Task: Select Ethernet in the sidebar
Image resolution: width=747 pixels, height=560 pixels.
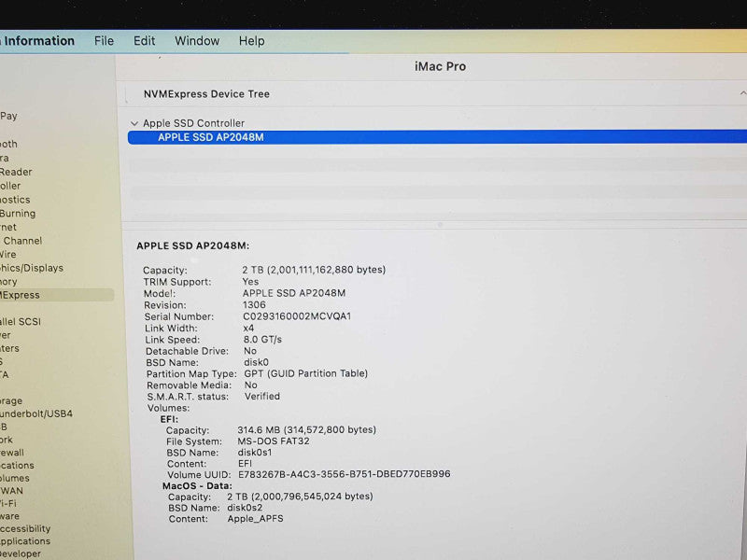Action: pyautogui.click(x=8, y=227)
